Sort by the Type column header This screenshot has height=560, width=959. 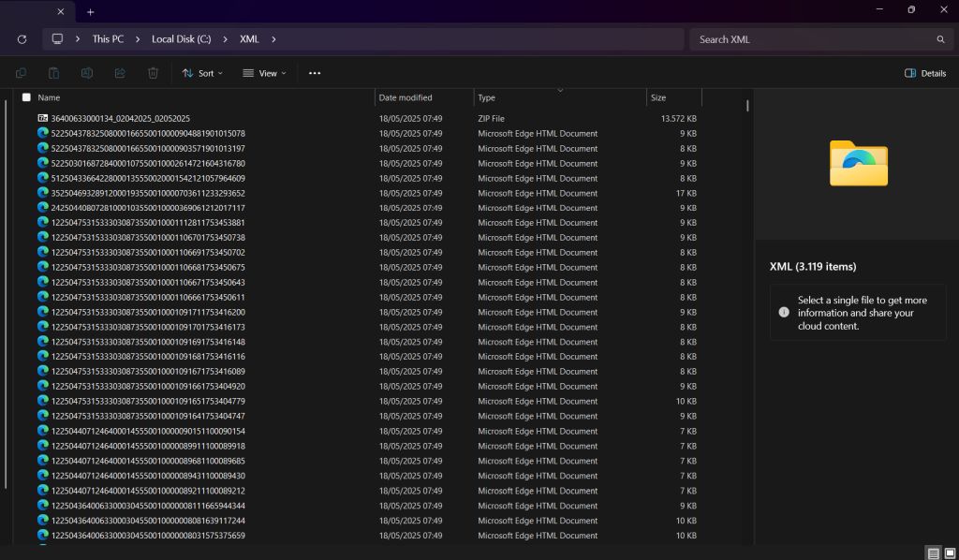(487, 97)
